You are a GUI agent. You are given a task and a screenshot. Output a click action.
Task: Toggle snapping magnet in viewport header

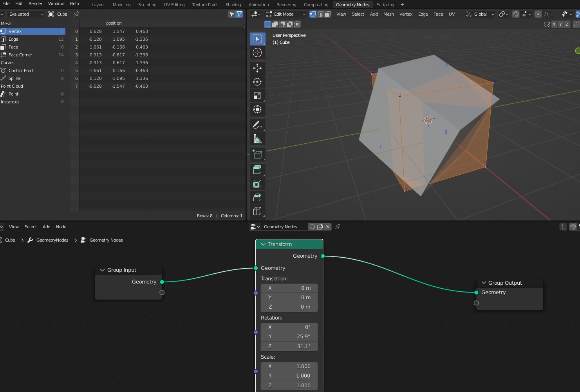pos(516,14)
